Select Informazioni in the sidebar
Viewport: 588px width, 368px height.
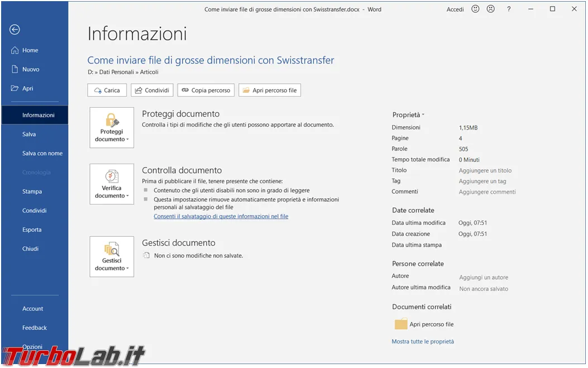[x=35, y=115]
